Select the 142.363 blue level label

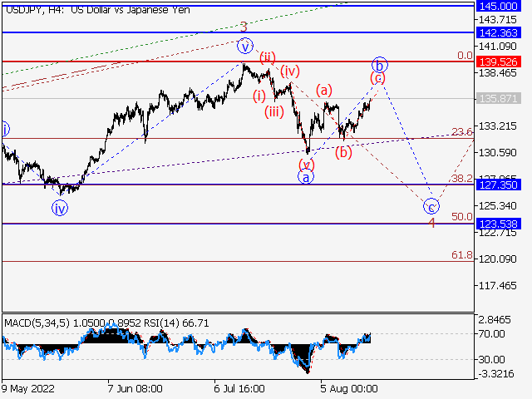pos(498,32)
